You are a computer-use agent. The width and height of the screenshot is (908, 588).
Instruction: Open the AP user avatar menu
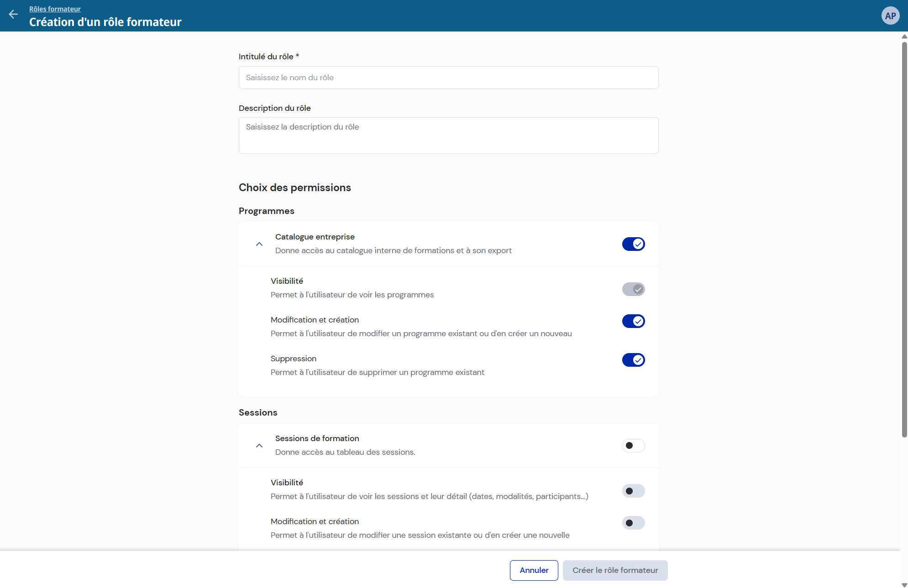(890, 16)
